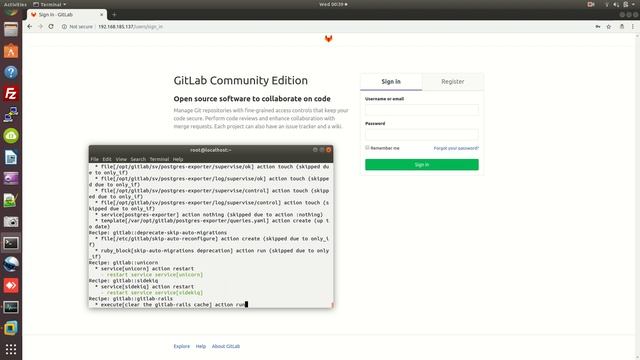640x360 pixels.
Task: Launch FileZilla from the dock
Action: (11, 93)
